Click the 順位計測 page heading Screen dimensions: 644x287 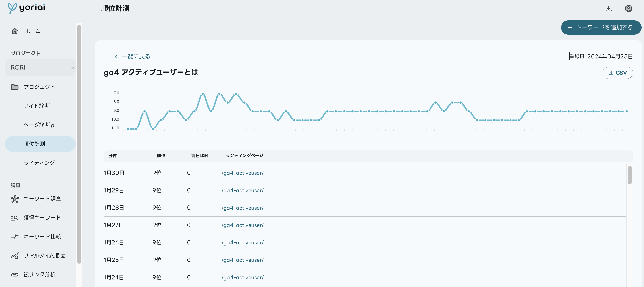click(x=115, y=9)
